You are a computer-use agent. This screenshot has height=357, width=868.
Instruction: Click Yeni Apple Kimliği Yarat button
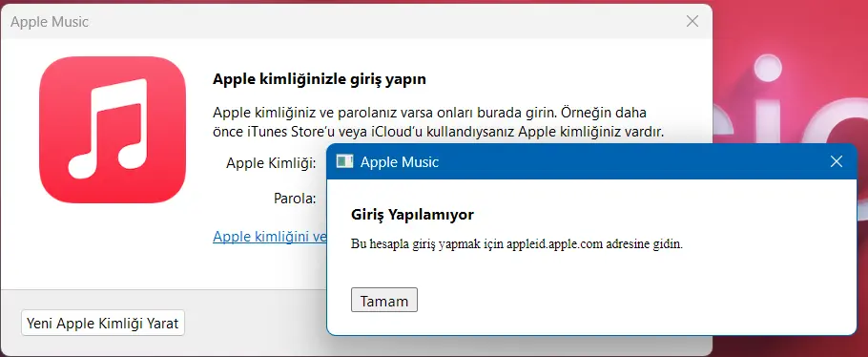tap(103, 323)
